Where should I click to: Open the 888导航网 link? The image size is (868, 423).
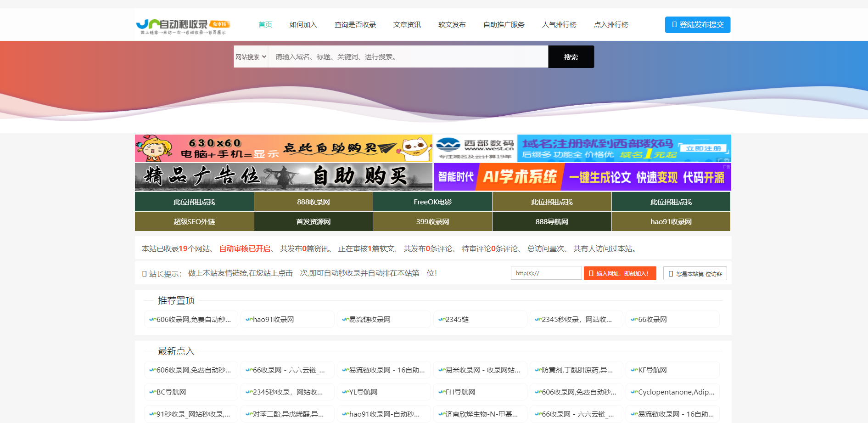pos(551,221)
